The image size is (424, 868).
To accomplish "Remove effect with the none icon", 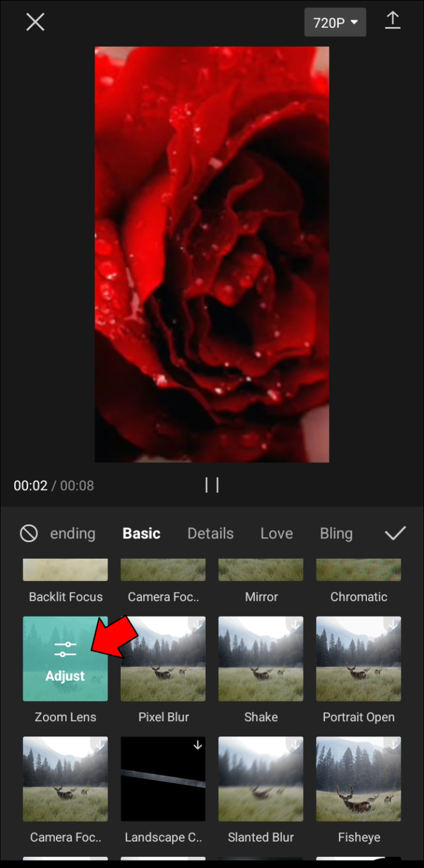I will tap(29, 533).
